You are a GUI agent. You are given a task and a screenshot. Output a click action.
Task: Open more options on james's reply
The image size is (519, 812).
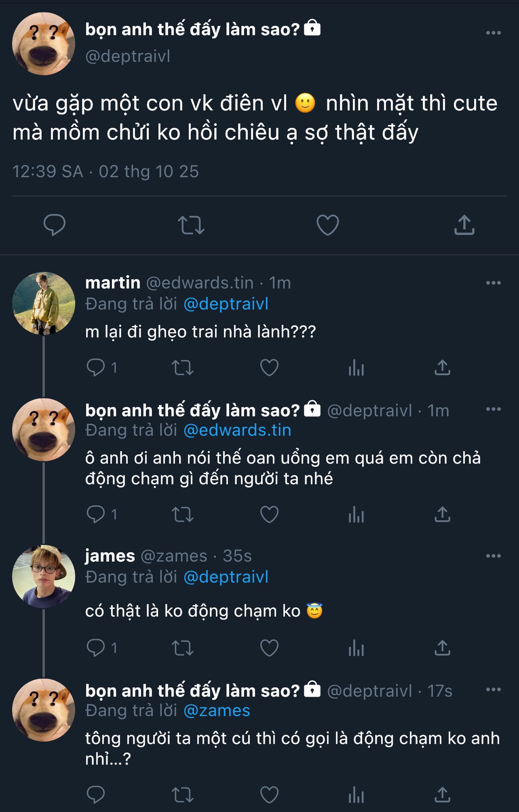[493, 556]
